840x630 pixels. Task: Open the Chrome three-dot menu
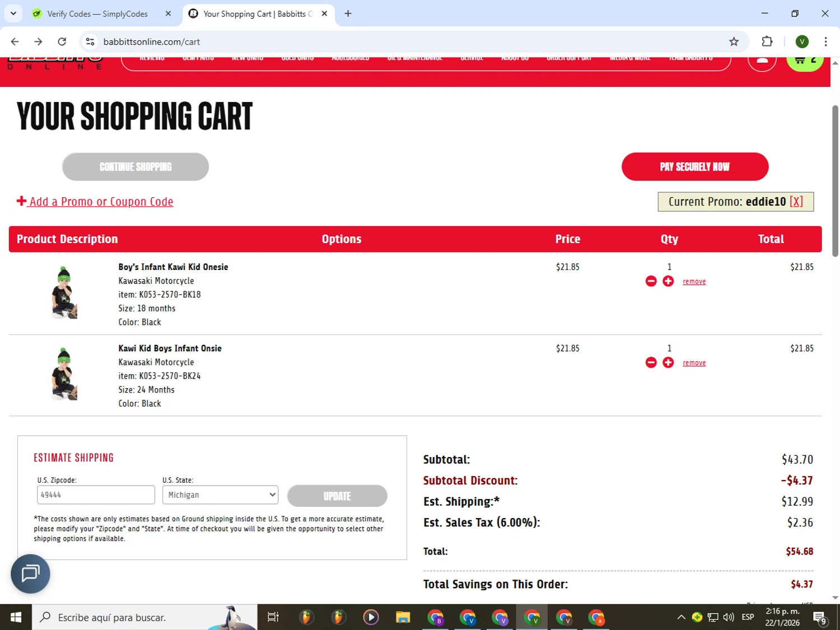(825, 41)
